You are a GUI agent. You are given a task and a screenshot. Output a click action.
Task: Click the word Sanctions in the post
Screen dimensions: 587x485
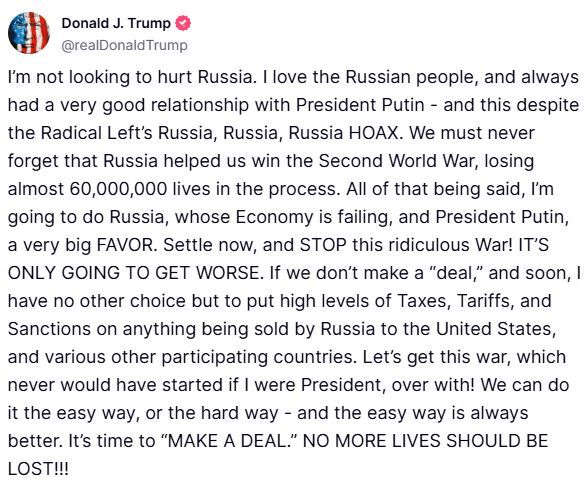[x=49, y=329]
